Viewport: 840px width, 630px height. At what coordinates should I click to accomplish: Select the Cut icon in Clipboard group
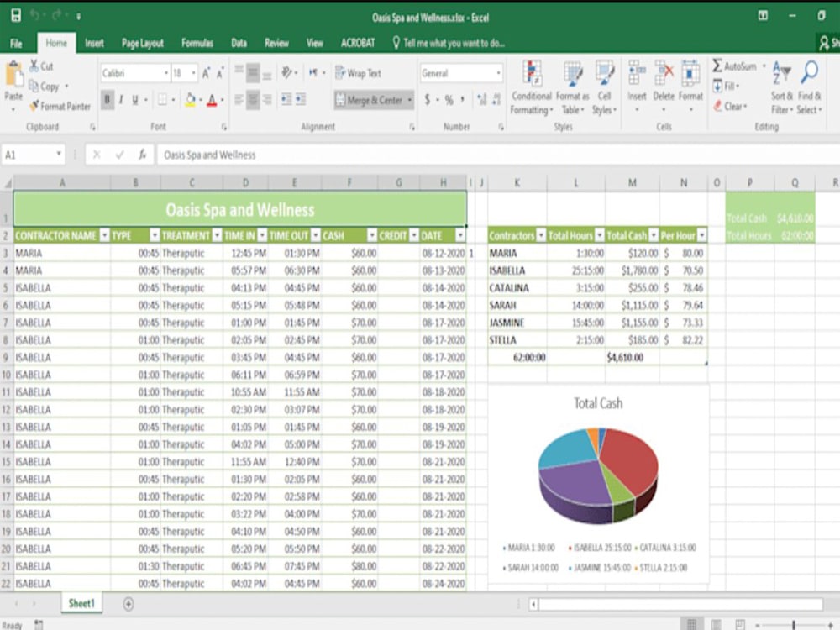point(34,65)
